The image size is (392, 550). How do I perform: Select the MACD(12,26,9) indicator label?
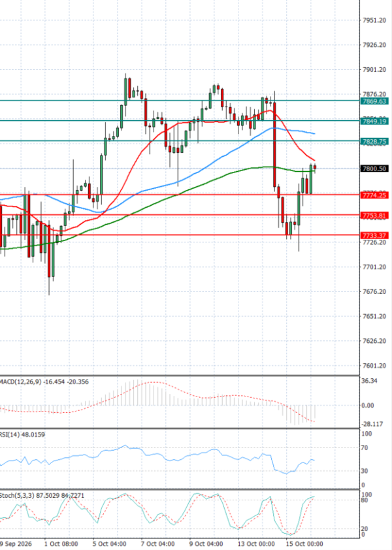coord(44,381)
